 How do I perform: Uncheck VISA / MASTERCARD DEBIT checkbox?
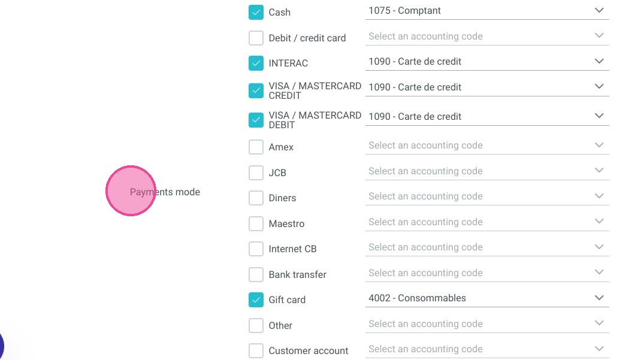tap(256, 120)
